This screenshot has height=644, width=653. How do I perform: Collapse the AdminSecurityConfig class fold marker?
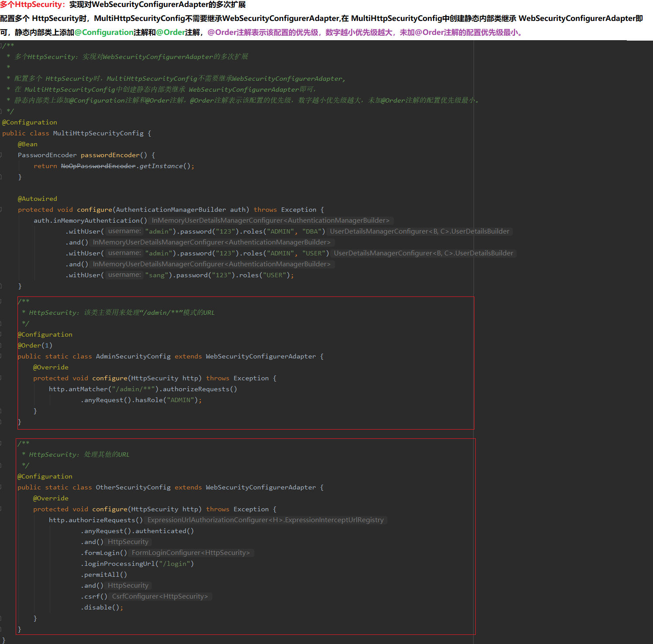point(1,356)
